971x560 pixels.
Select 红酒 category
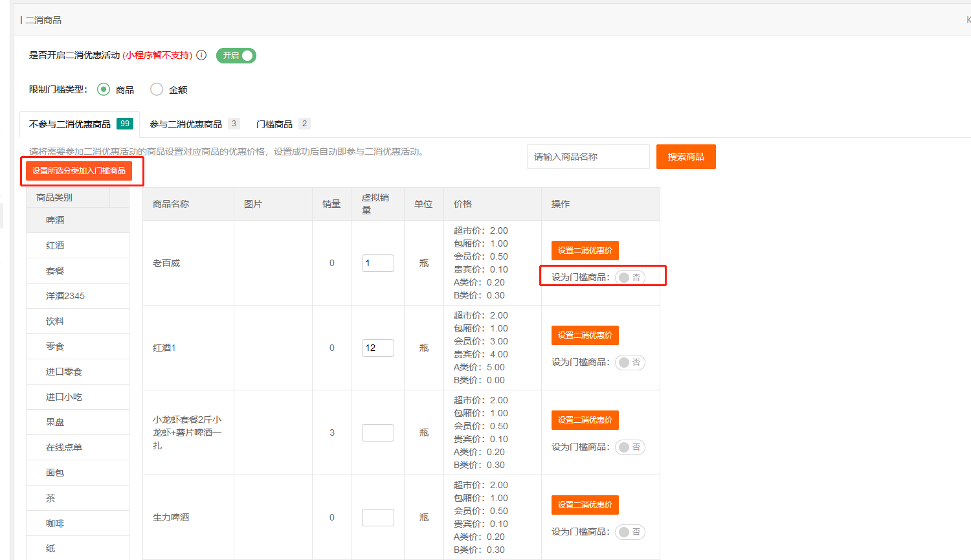[x=78, y=245]
